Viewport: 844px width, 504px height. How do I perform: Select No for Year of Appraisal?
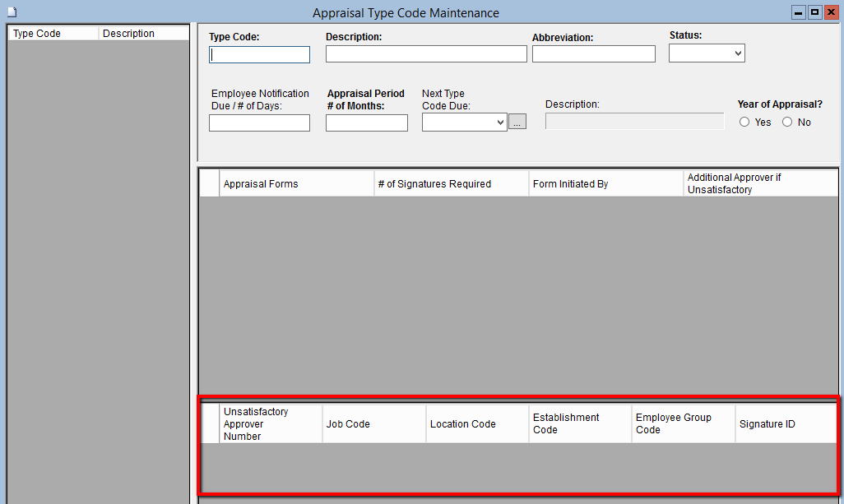[x=787, y=122]
